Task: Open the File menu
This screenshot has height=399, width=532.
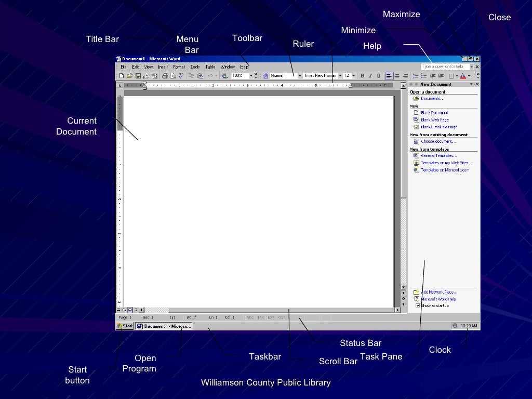Action: pyautogui.click(x=124, y=67)
